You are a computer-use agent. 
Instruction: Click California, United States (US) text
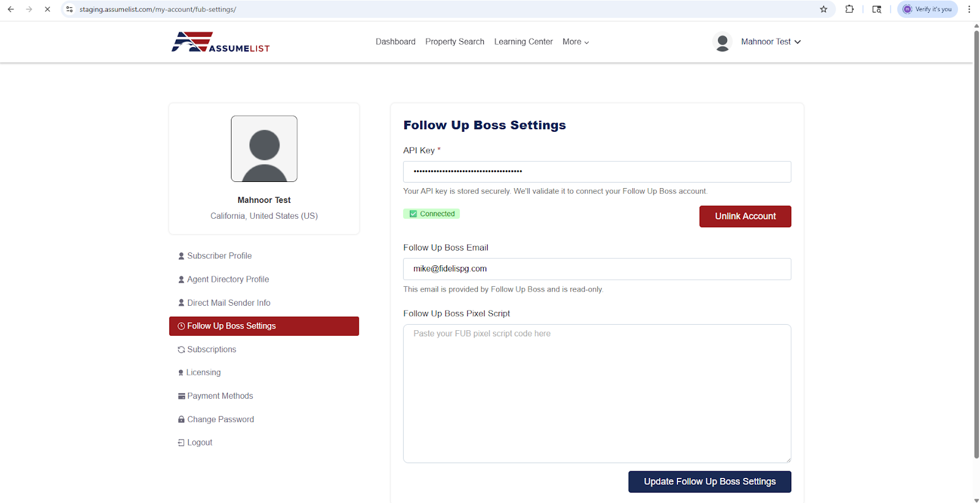pyautogui.click(x=264, y=216)
